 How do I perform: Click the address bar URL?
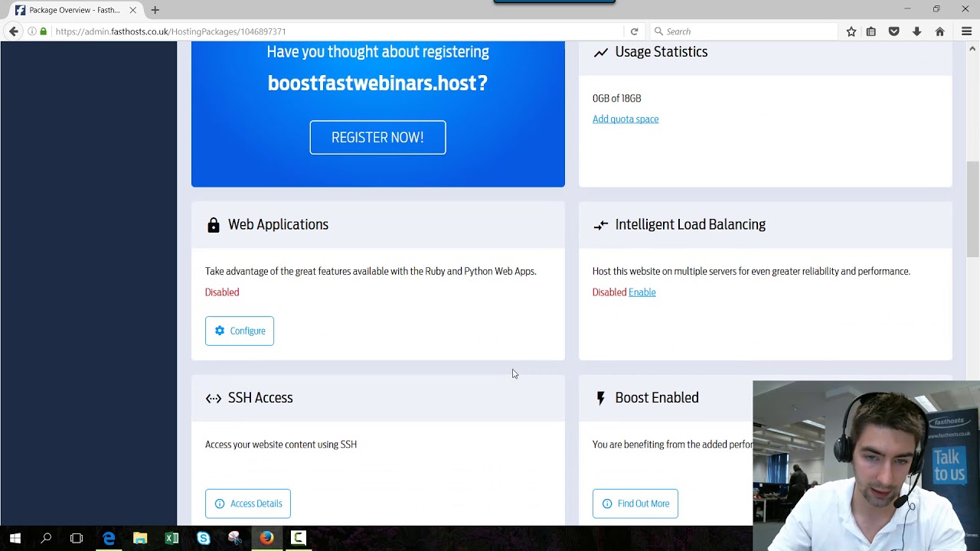[171, 31]
